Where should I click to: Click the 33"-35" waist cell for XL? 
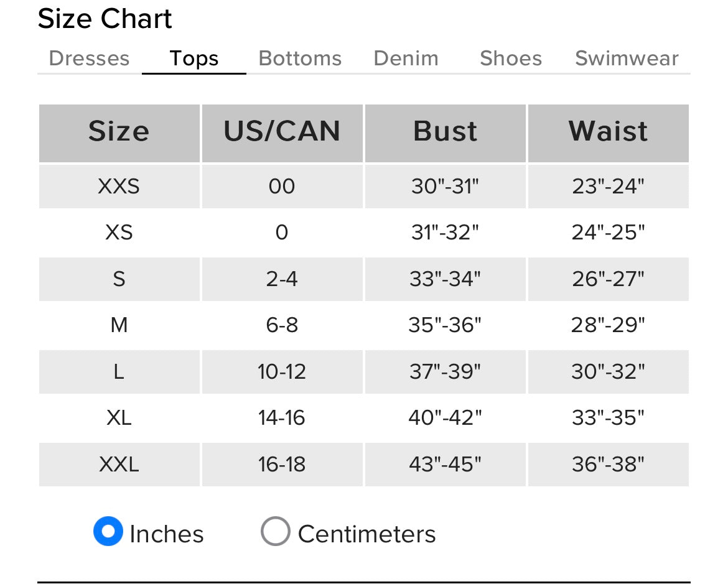click(x=608, y=417)
